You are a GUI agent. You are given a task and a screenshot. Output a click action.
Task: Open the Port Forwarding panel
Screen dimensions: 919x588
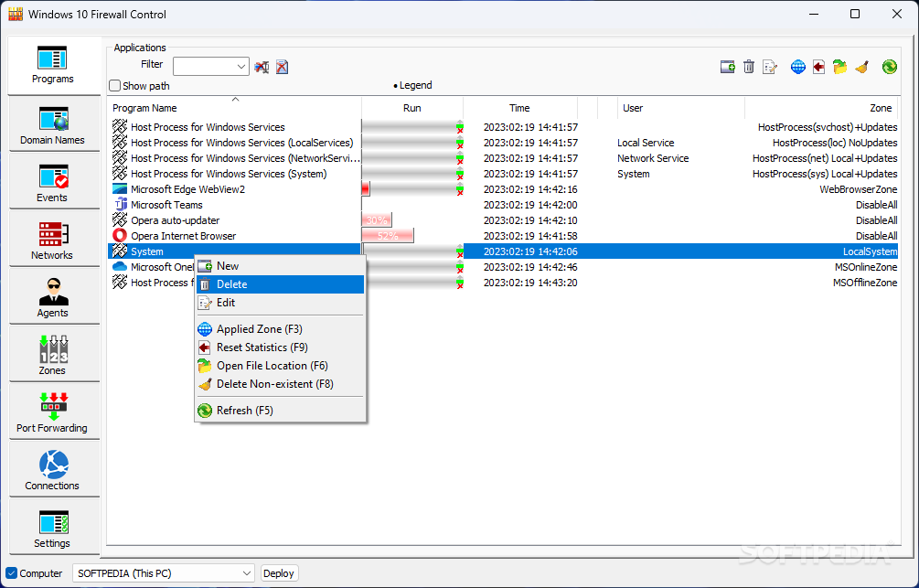(53, 412)
